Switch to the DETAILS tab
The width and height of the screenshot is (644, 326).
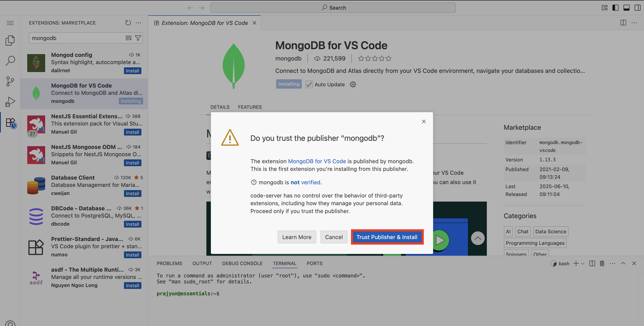pyautogui.click(x=220, y=107)
